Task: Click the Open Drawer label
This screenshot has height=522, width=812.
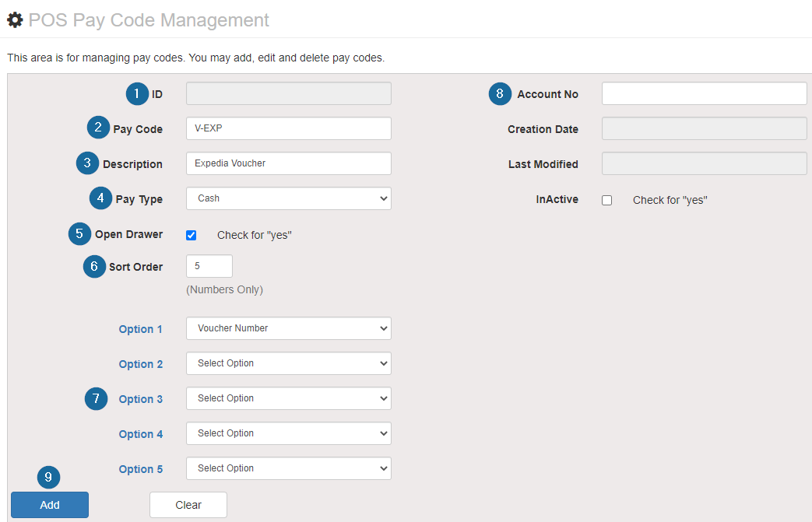Action: tap(128, 234)
